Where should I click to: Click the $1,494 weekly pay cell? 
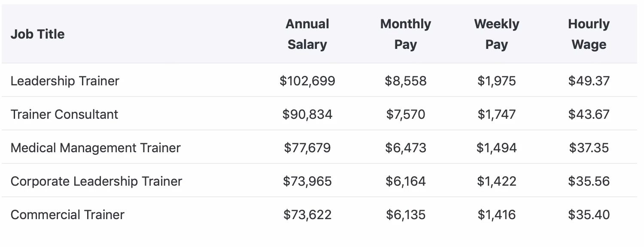click(x=496, y=148)
